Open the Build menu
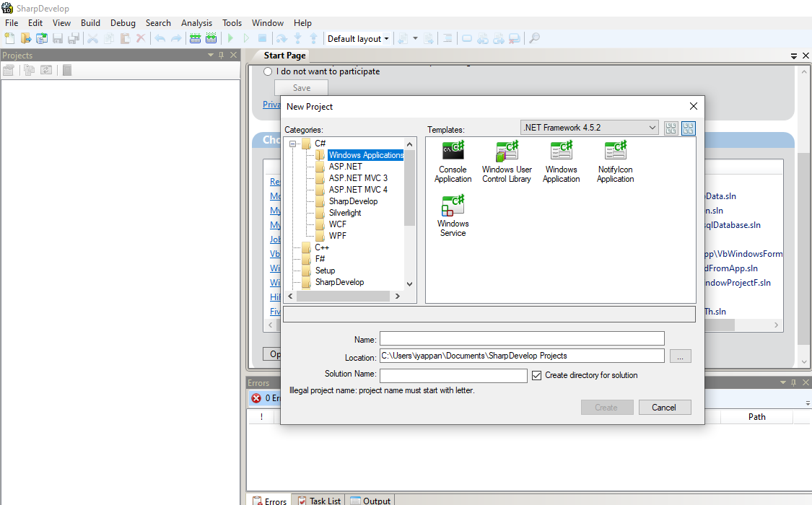This screenshot has width=812, height=505. tap(91, 23)
